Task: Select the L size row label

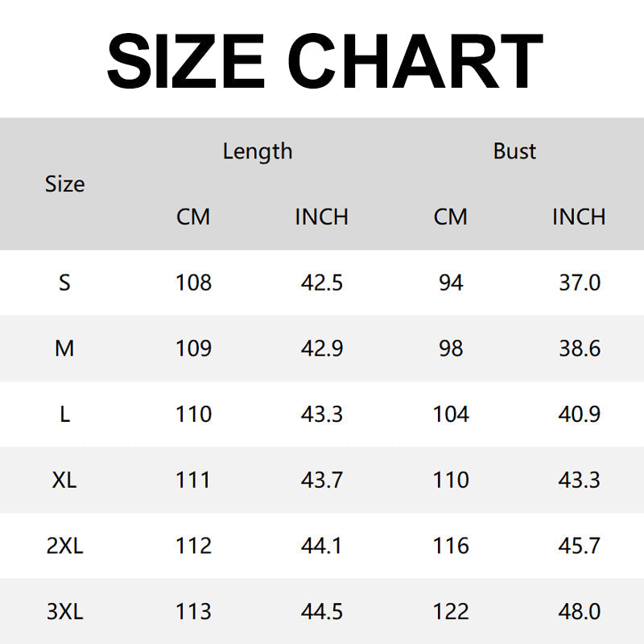Action: pyautogui.click(x=64, y=414)
